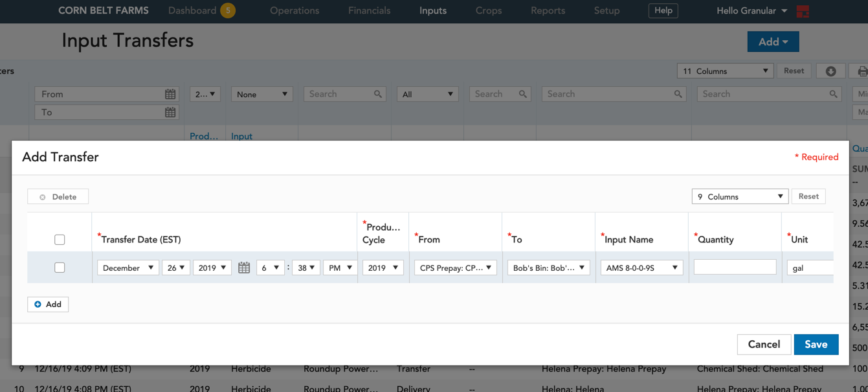The height and width of the screenshot is (392, 868).
Task: Click the Dashboard notification badge 5
Action: (x=228, y=10)
